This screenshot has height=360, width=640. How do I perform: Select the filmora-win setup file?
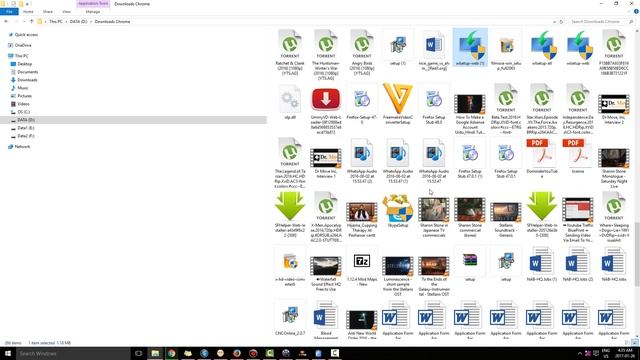pos(506,50)
